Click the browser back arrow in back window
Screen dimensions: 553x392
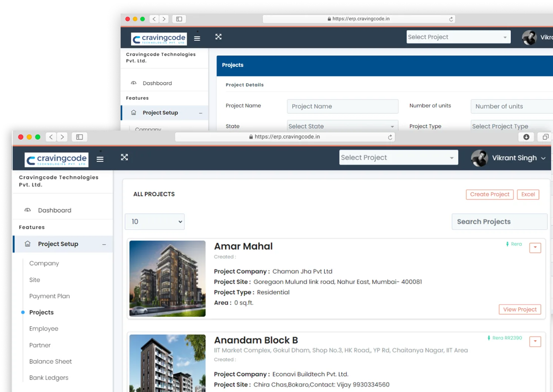pyautogui.click(x=154, y=19)
